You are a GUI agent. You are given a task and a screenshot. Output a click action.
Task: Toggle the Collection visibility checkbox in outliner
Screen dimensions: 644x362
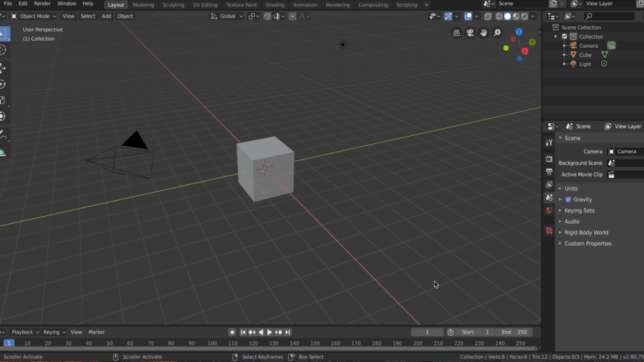(x=564, y=36)
